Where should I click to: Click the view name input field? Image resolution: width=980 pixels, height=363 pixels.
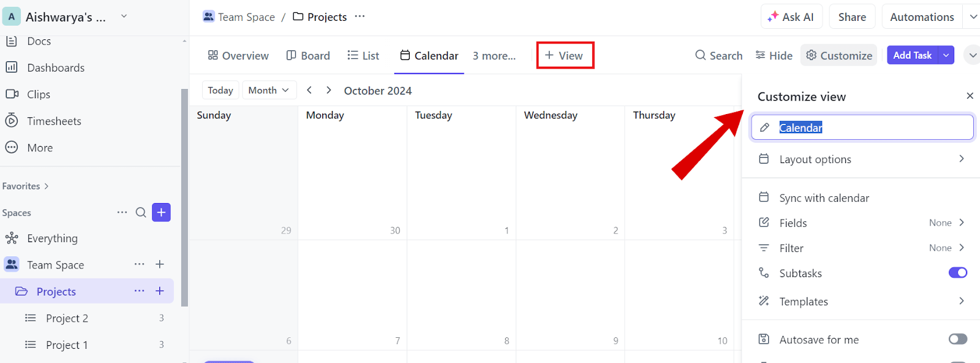[x=870, y=128]
